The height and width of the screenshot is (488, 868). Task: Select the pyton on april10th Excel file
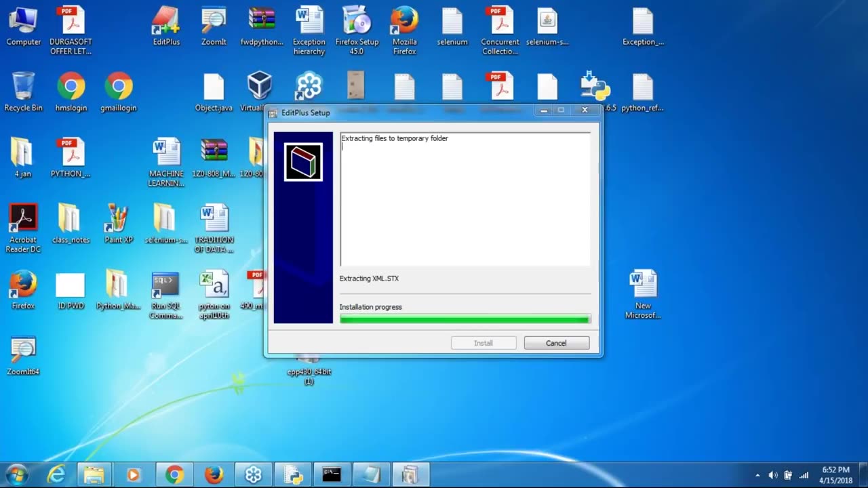point(214,295)
